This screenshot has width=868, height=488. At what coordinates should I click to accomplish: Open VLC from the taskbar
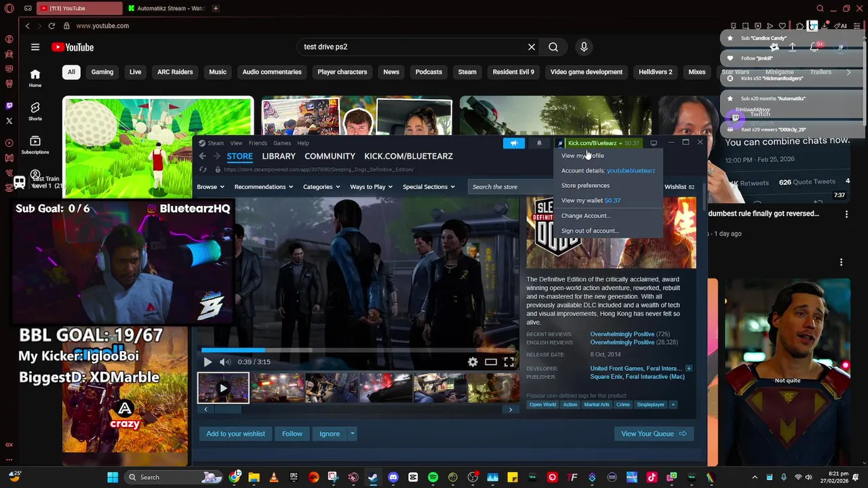pos(273,477)
